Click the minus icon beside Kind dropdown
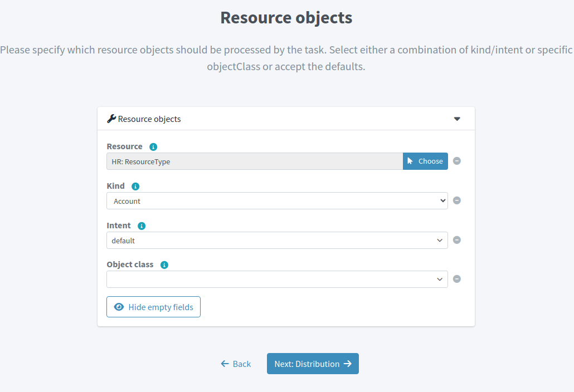The image size is (574, 392). 457,200
